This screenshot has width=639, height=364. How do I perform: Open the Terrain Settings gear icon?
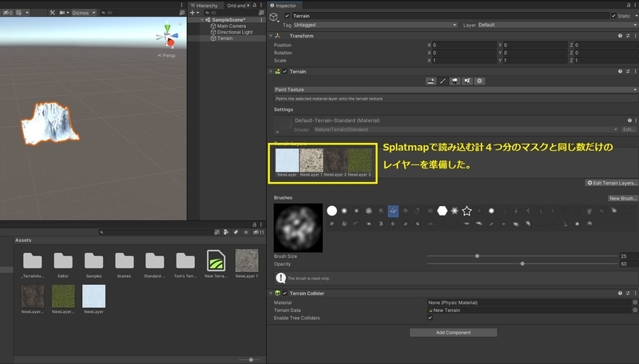480,81
